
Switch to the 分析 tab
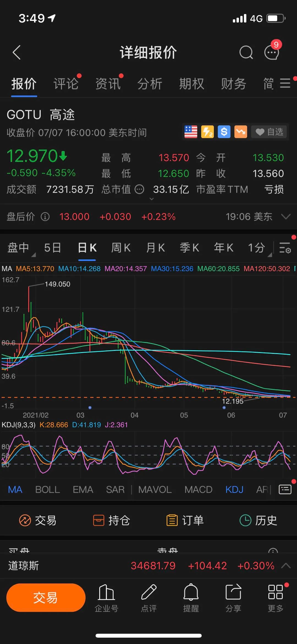150,84
